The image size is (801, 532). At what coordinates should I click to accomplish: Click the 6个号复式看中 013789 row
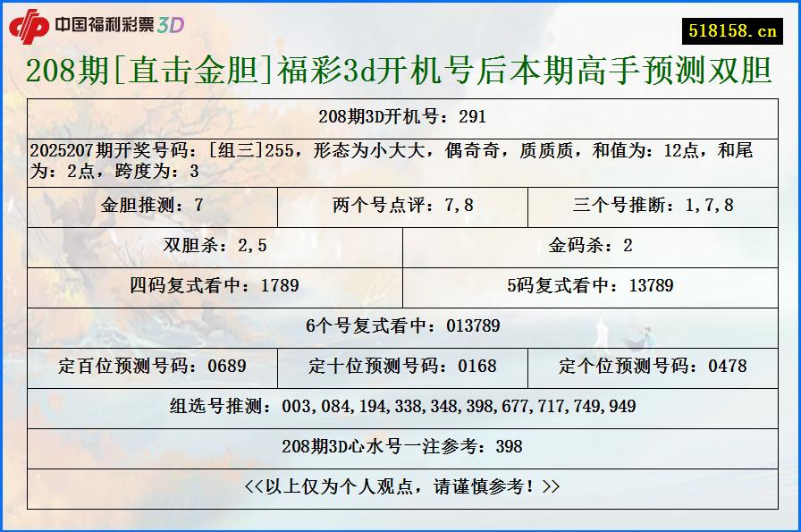[399, 325]
